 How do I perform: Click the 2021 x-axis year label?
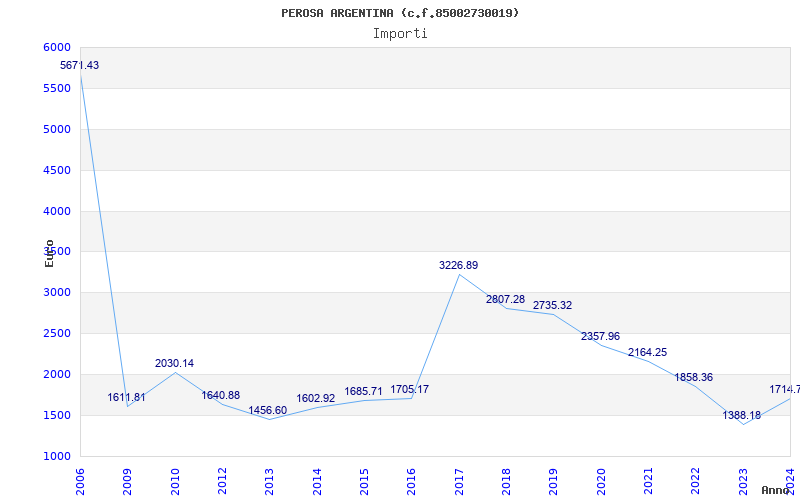(x=648, y=481)
